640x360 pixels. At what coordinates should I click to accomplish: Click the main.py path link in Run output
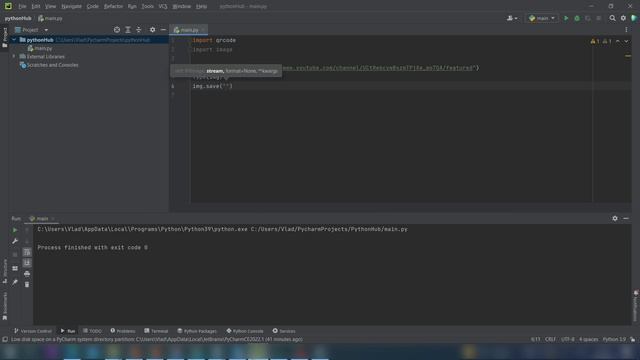click(x=329, y=229)
